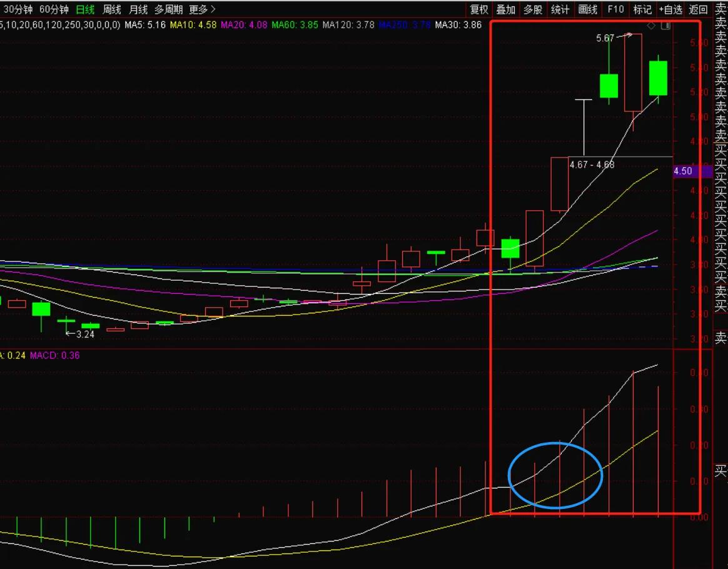Viewport: 728px width, 569px height.
Task: Click the yellow MA10: 4.58 label
Action: coord(193,24)
